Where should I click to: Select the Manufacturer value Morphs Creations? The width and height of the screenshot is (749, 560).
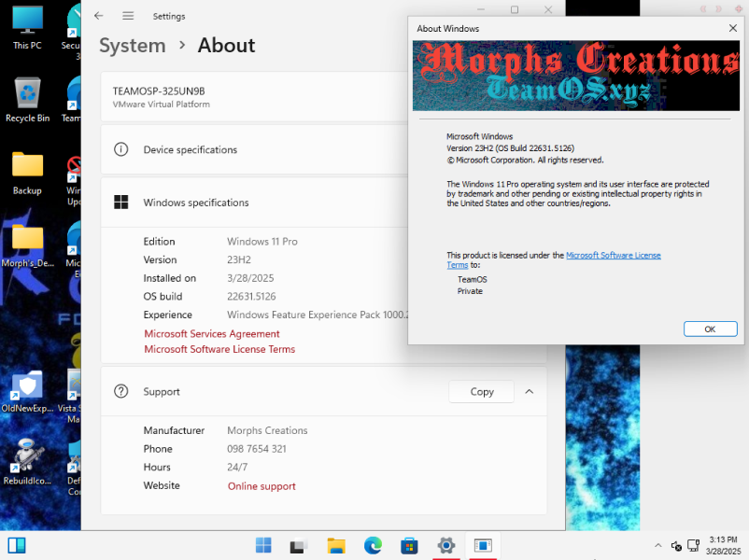(267, 430)
